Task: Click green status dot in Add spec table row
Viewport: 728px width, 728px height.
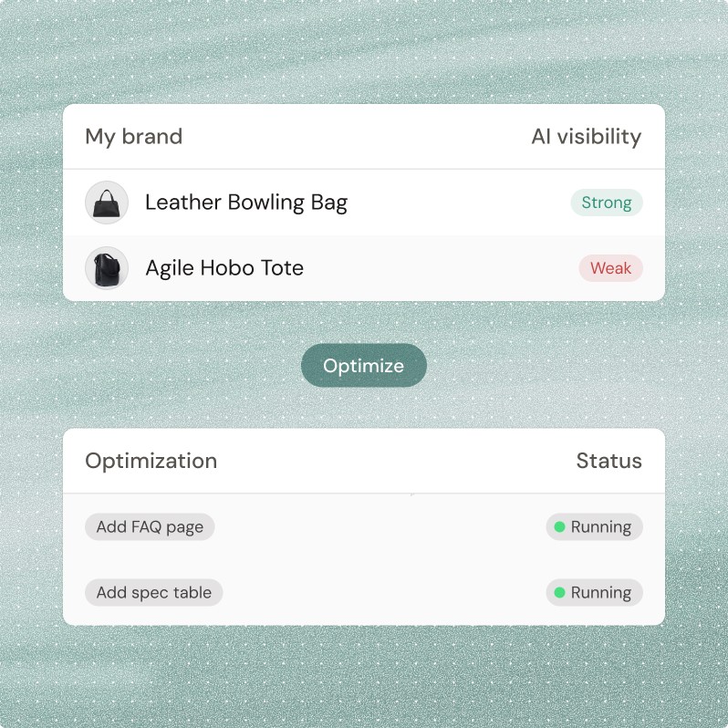Action: pyautogui.click(x=559, y=592)
